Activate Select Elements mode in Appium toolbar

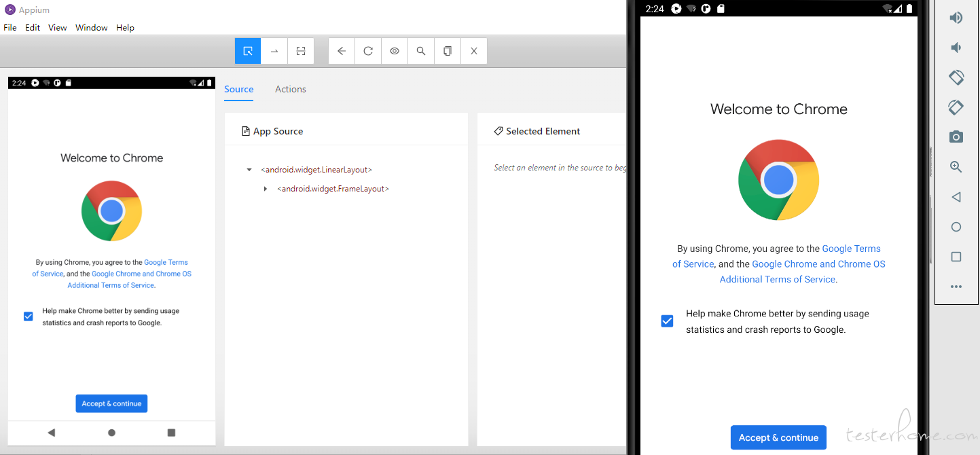tap(248, 51)
